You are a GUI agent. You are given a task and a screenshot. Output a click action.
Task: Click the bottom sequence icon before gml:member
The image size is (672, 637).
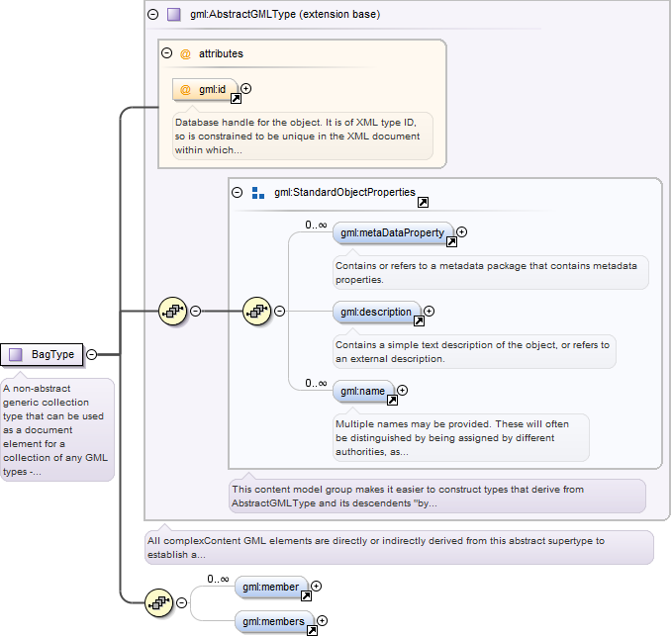click(x=159, y=602)
